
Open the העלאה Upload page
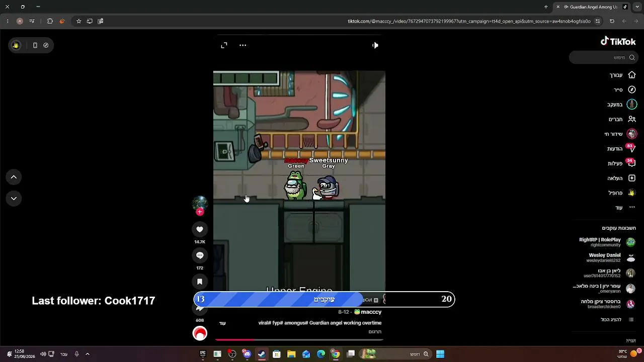click(x=621, y=178)
